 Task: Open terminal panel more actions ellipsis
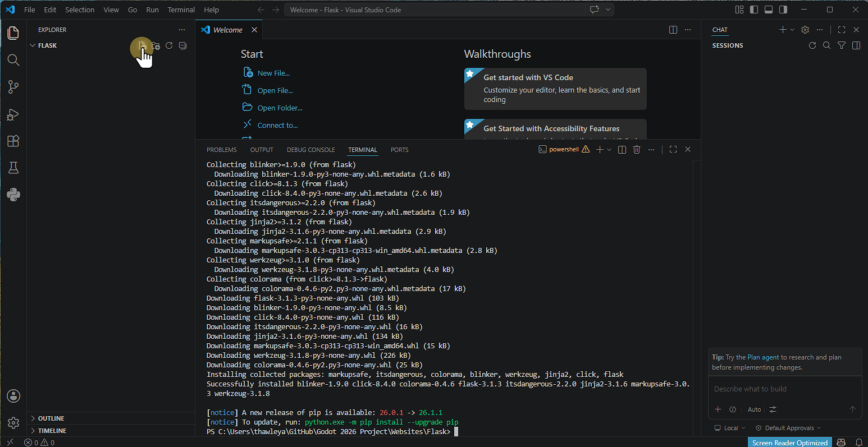coord(651,150)
